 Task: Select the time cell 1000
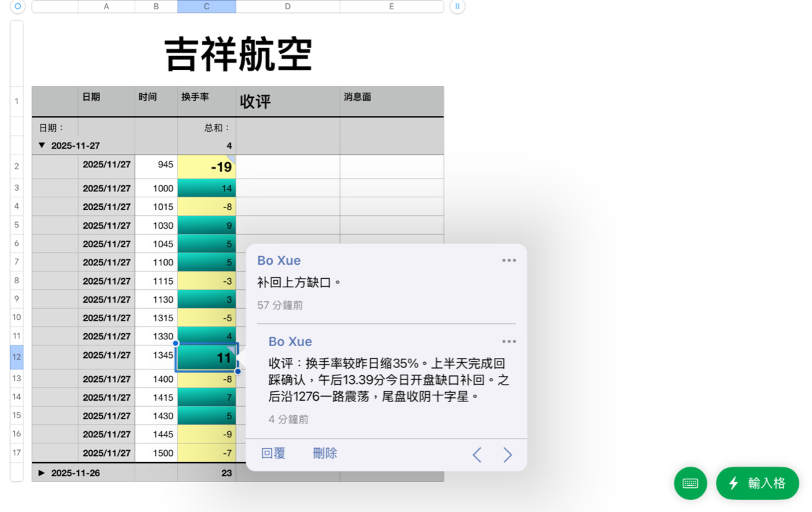pyautogui.click(x=157, y=188)
